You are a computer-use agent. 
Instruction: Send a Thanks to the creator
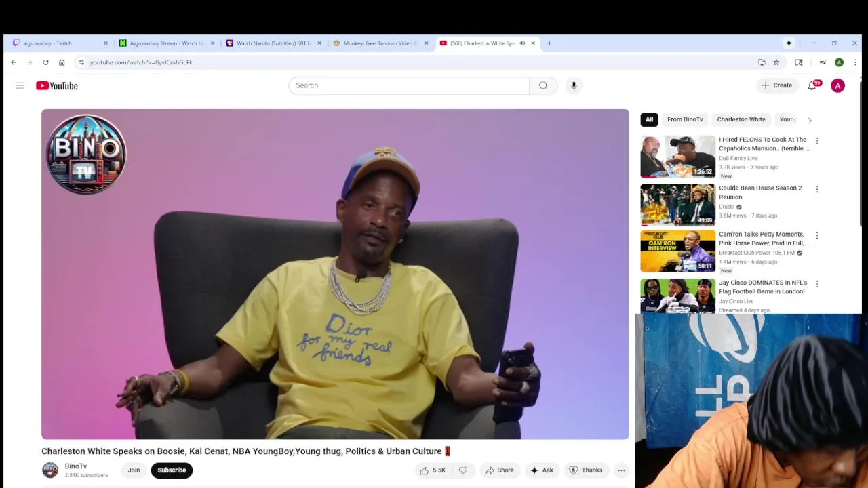point(586,470)
